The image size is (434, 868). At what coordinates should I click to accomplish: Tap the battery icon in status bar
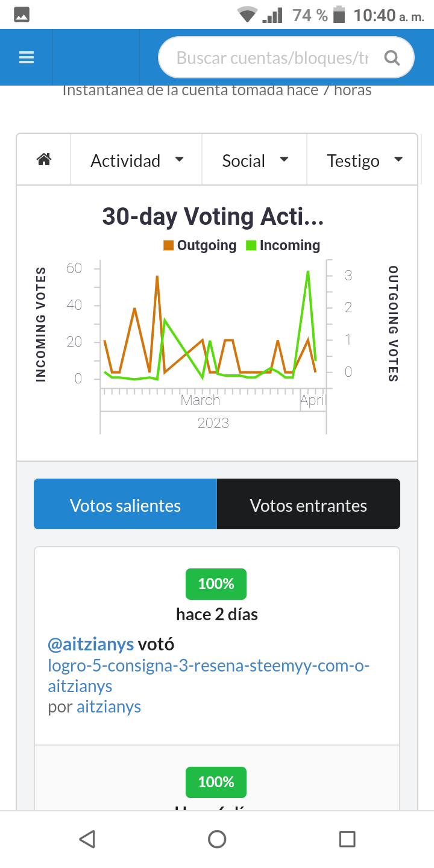coord(339,14)
